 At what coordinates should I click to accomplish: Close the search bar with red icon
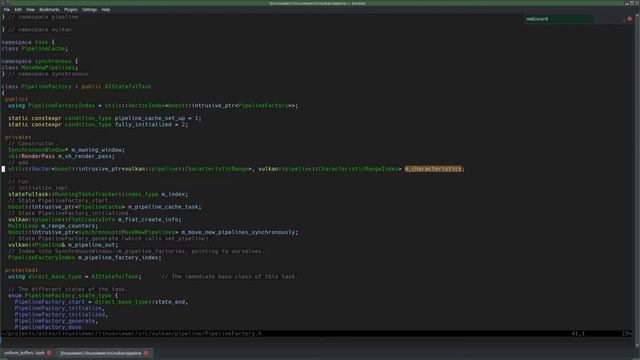(x=630, y=19)
